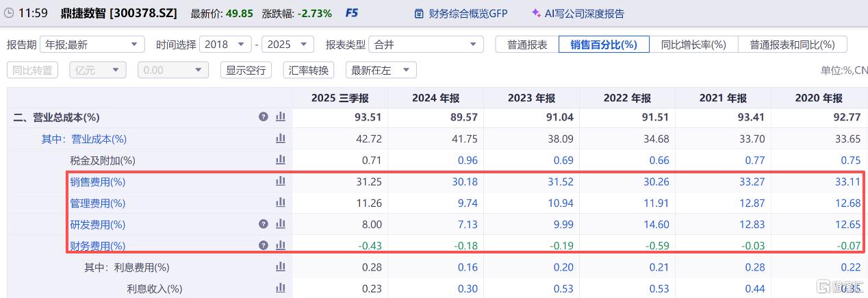Viewport: 868px width, 298px height.
Task: Click the 0.96 tax cell for 2024
Action: click(x=468, y=160)
